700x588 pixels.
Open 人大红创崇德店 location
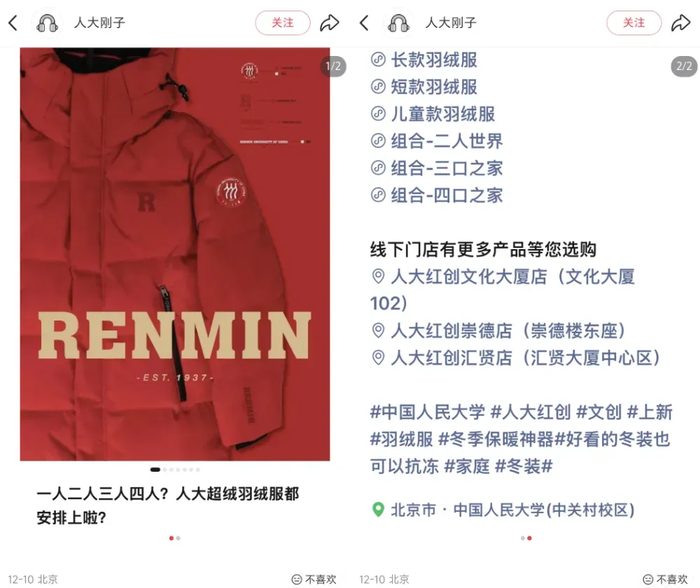[x=498, y=331]
